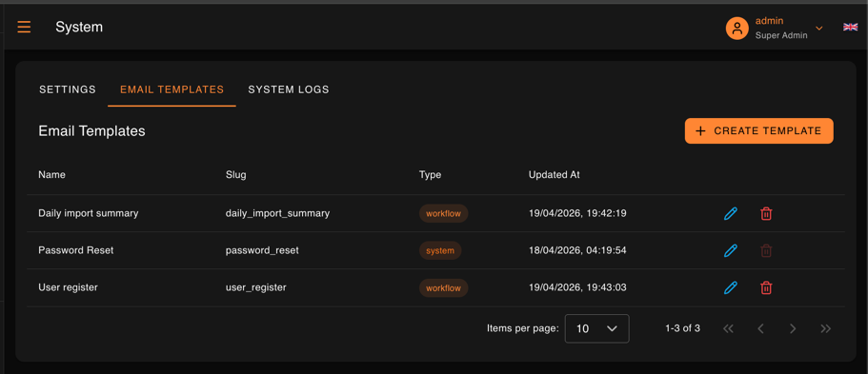Click the Name column header
The width and height of the screenshot is (868, 374).
(51, 175)
